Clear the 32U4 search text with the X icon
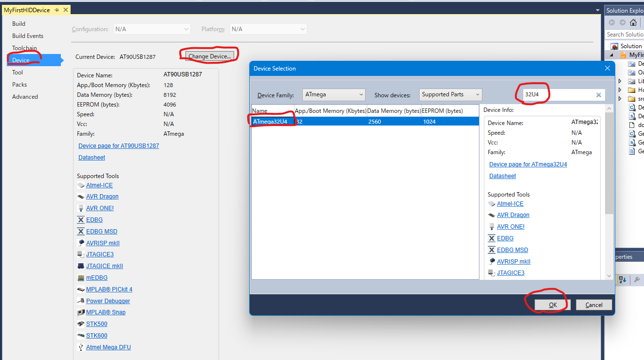 pyautogui.click(x=599, y=95)
